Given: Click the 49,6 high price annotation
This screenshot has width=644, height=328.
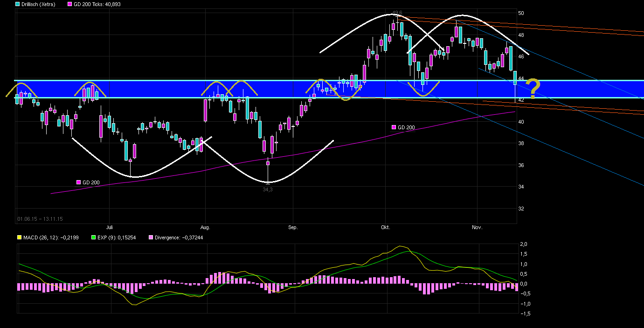Looking at the screenshot, I should [397, 13].
